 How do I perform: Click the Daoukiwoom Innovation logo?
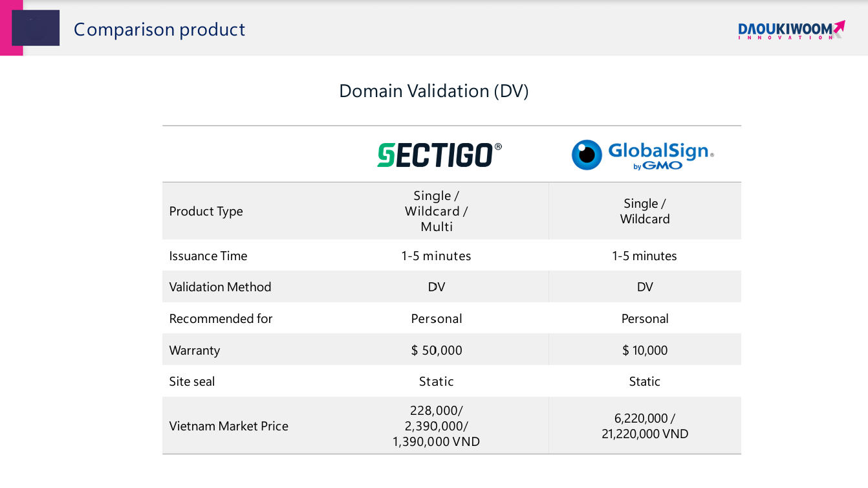(791, 30)
